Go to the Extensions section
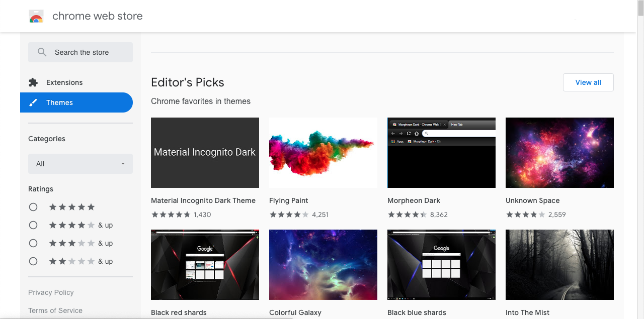 pyautogui.click(x=64, y=82)
